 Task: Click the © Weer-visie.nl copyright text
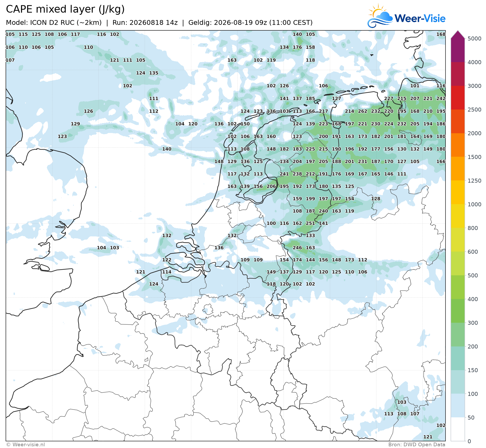(26, 444)
